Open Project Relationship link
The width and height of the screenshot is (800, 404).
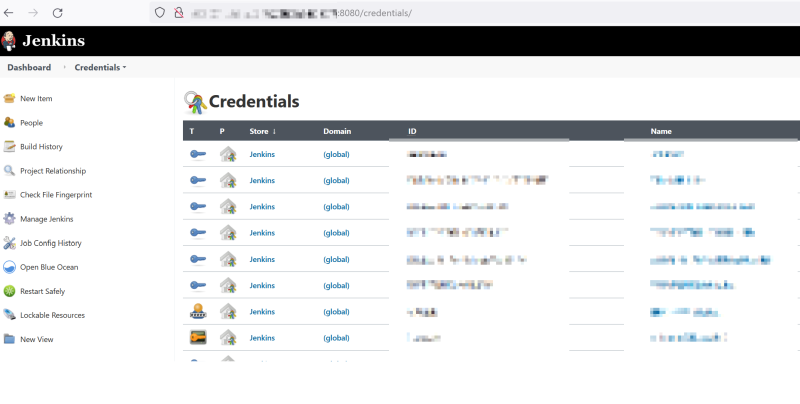point(53,171)
